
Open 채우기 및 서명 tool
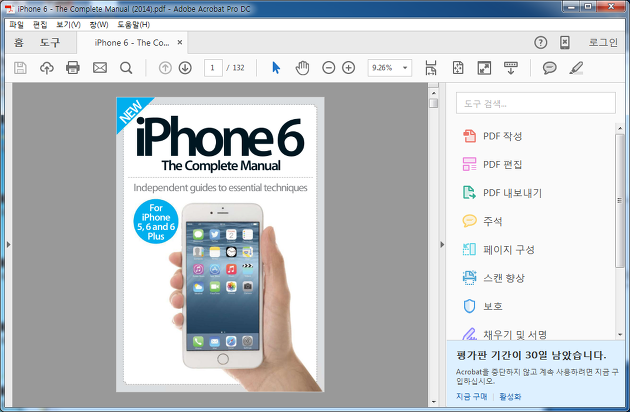coord(505,334)
